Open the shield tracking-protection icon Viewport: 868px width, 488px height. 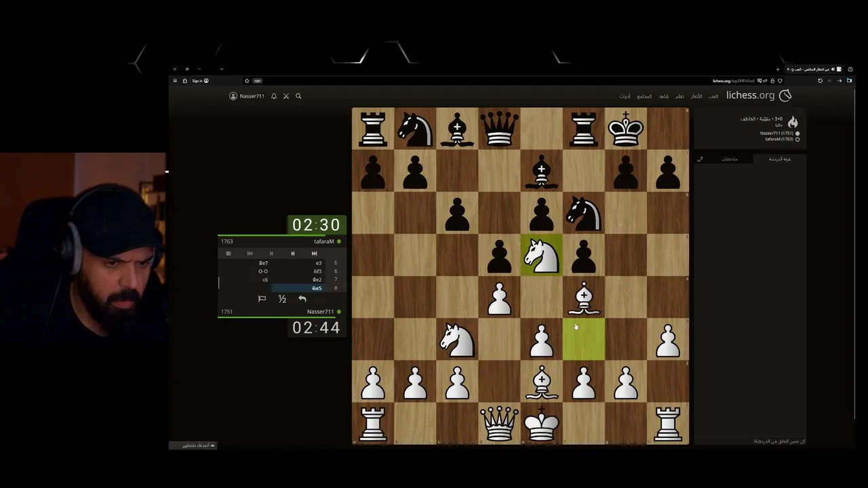click(780, 81)
